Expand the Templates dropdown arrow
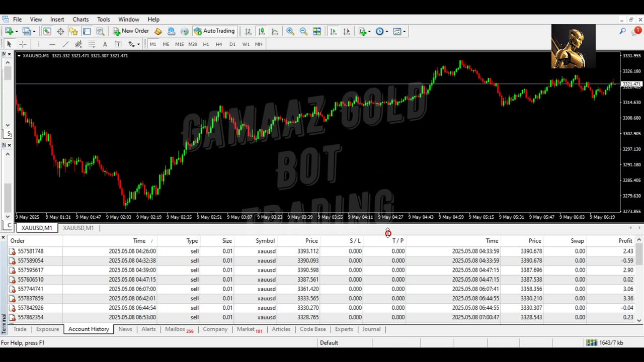 (404, 31)
